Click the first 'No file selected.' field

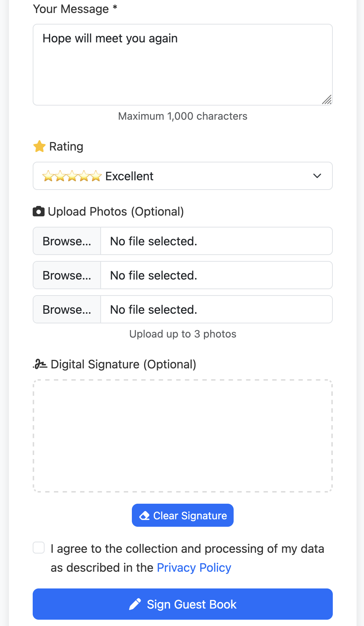(216, 241)
